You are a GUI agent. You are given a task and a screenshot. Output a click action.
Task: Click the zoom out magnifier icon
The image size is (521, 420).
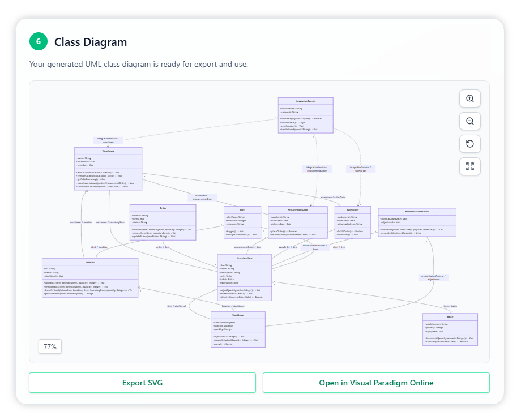469,121
